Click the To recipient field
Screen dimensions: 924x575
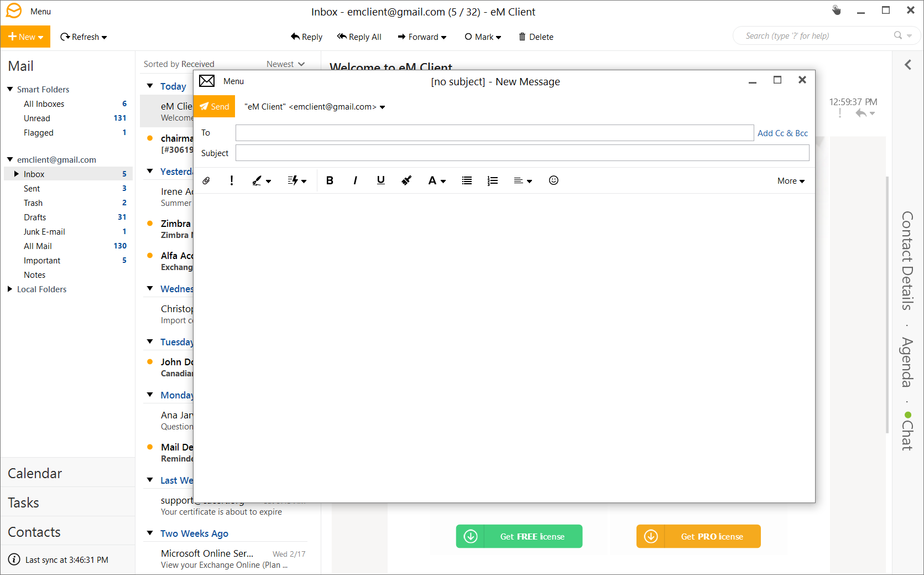coord(494,133)
